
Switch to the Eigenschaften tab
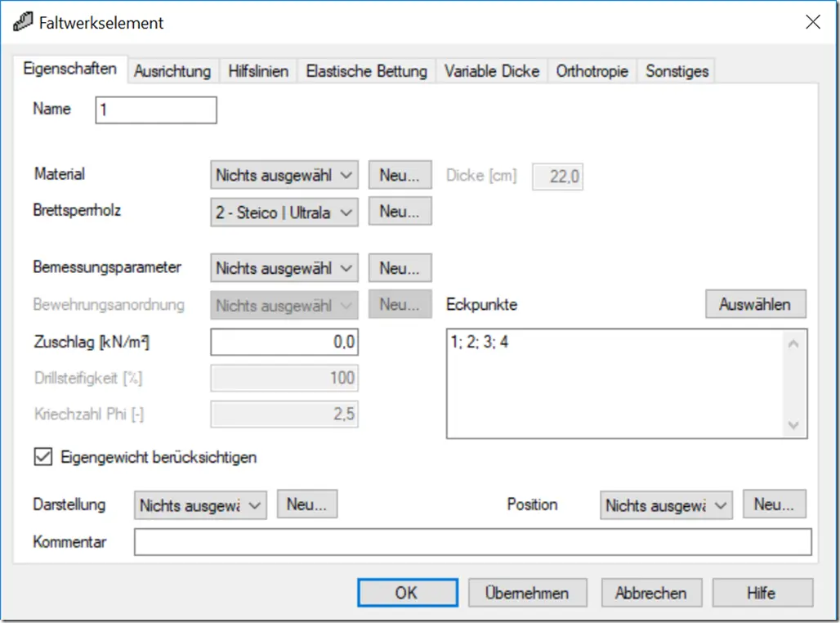(x=70, y=69)
